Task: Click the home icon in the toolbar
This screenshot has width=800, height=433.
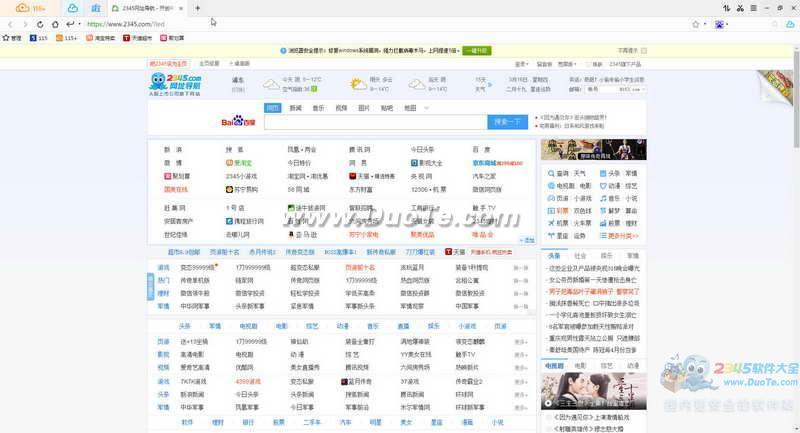Action: pos(54,23)
